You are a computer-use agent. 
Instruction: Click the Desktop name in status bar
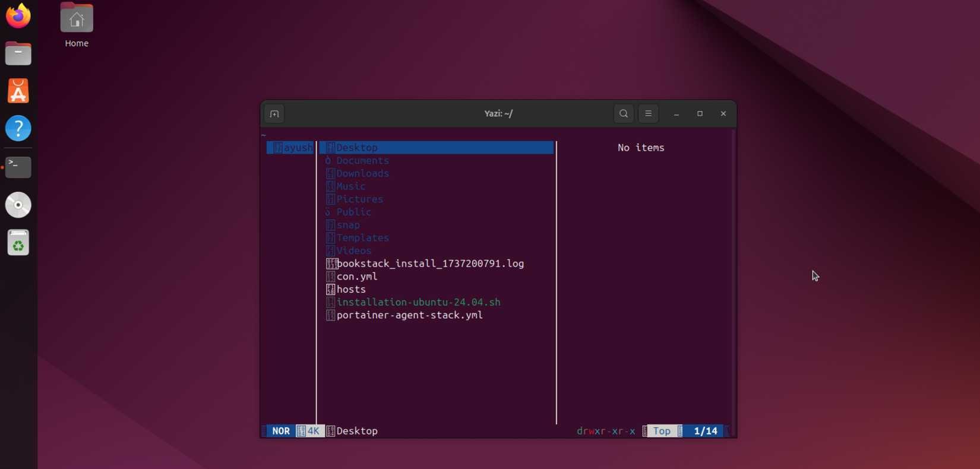(x=357, y=431)
